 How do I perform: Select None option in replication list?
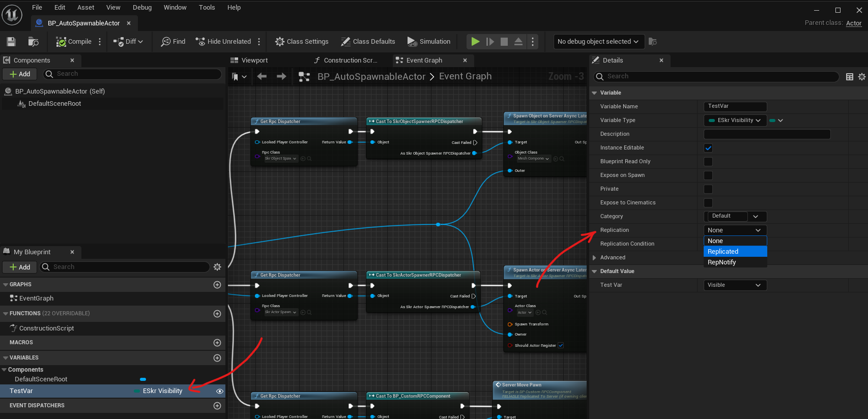point(735,241)
